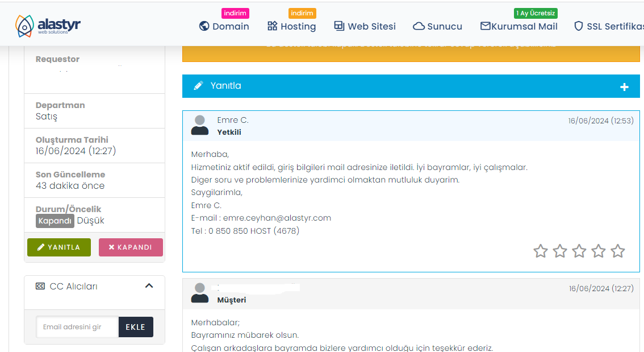The width and height of the screenshot is (644, 352).
Task: Focus the Email adresini gir field
Action: (x=77, y=327)
